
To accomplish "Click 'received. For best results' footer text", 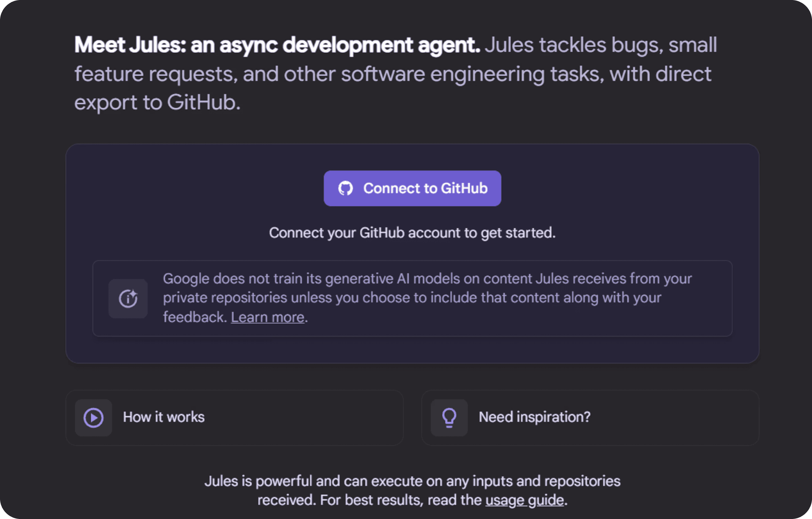I will [369, 500].
